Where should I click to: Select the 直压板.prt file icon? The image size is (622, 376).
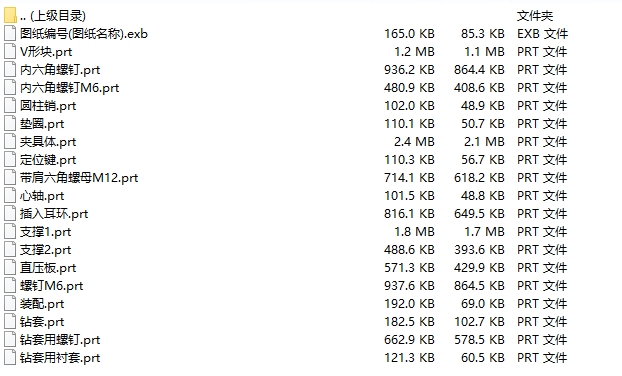[x=10, y=268]
